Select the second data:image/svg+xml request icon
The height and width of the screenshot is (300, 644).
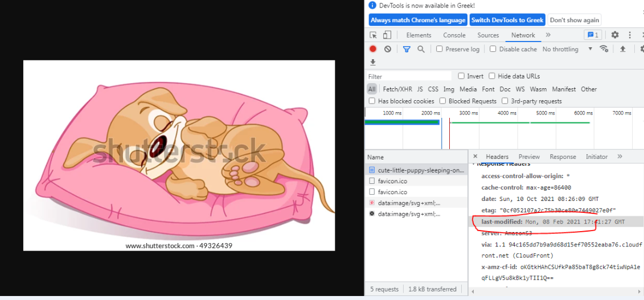[x=372, y=214]
